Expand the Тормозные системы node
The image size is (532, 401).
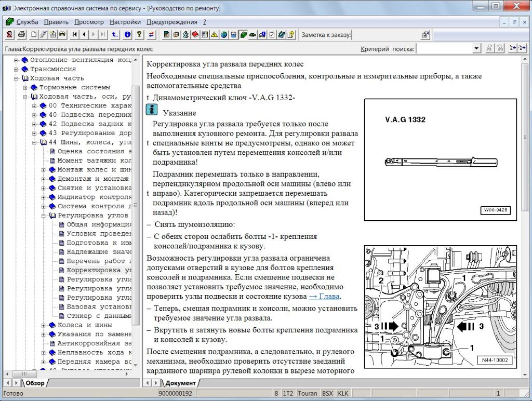(25, 88)
